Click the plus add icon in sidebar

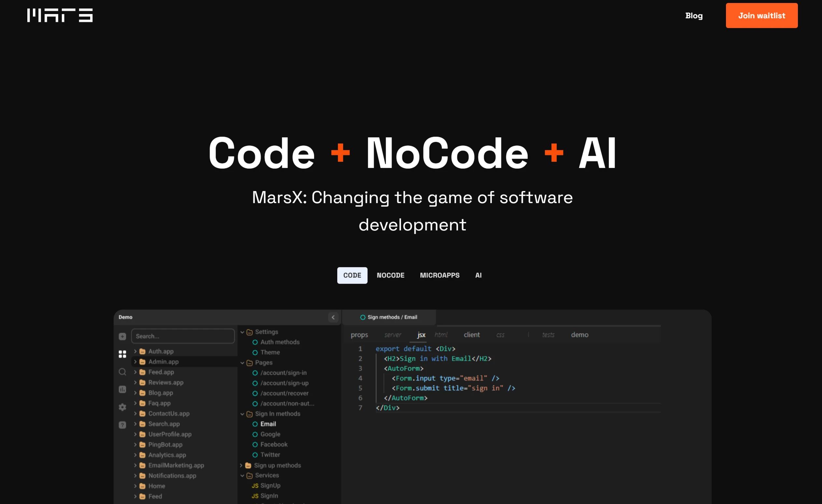(122, 336)
